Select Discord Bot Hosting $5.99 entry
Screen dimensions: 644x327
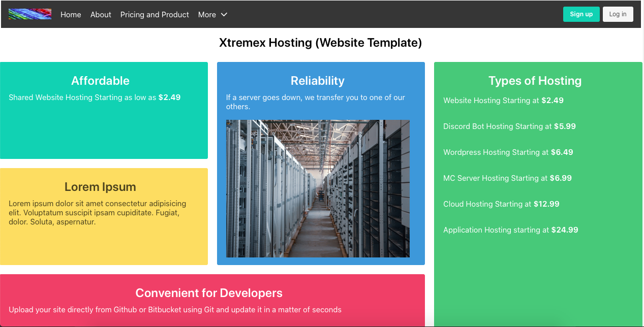509,126
